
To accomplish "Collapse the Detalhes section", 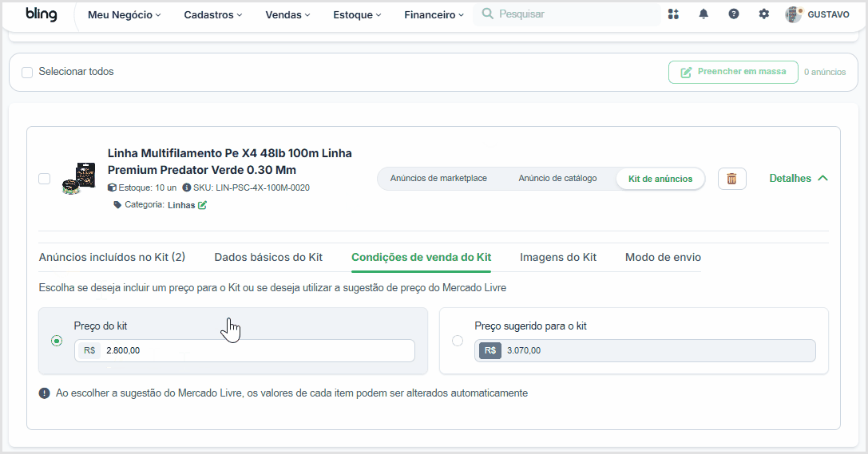I will click(x=799, y=178).
